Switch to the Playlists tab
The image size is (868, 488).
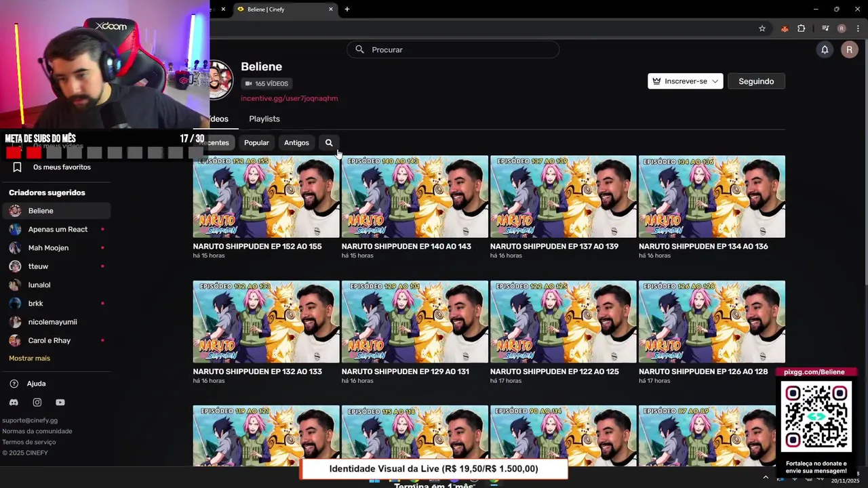pos(264,119)
